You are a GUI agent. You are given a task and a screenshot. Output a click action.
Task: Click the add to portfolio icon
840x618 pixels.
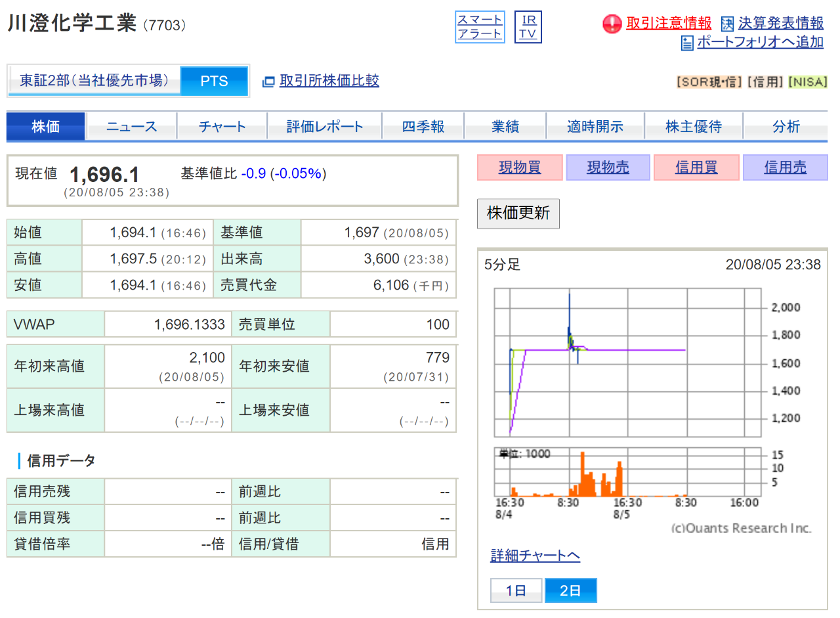click(x=687, y=43)
